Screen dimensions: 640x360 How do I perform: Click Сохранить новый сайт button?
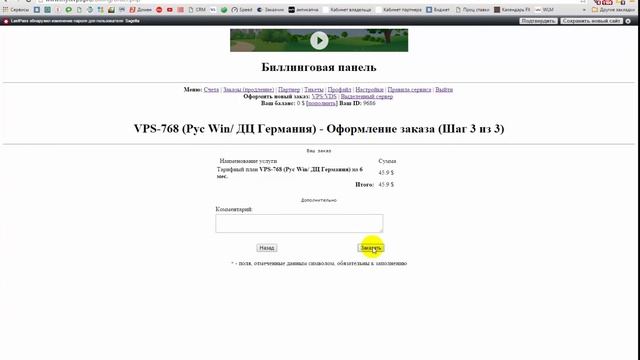(591, 21)
